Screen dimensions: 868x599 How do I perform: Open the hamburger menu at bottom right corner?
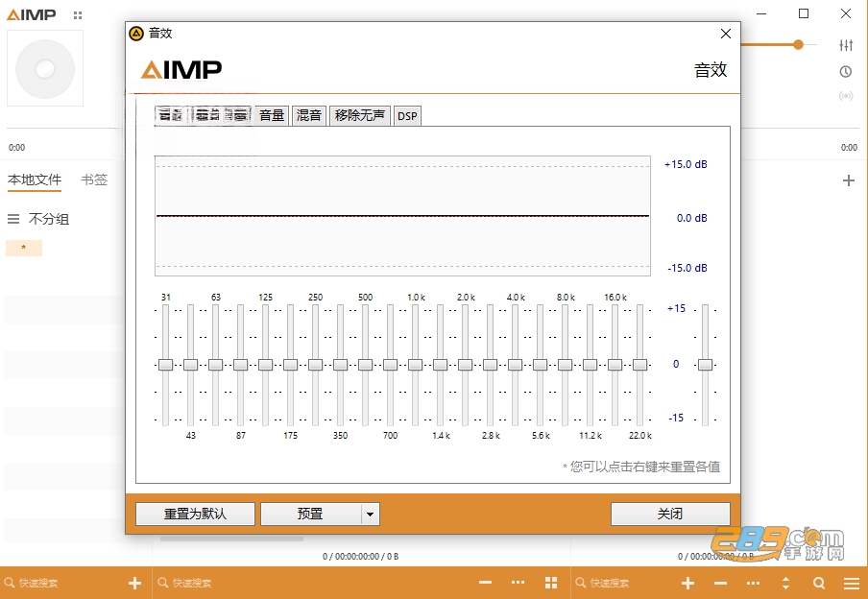pyautogui.click(x=852, y=583)
